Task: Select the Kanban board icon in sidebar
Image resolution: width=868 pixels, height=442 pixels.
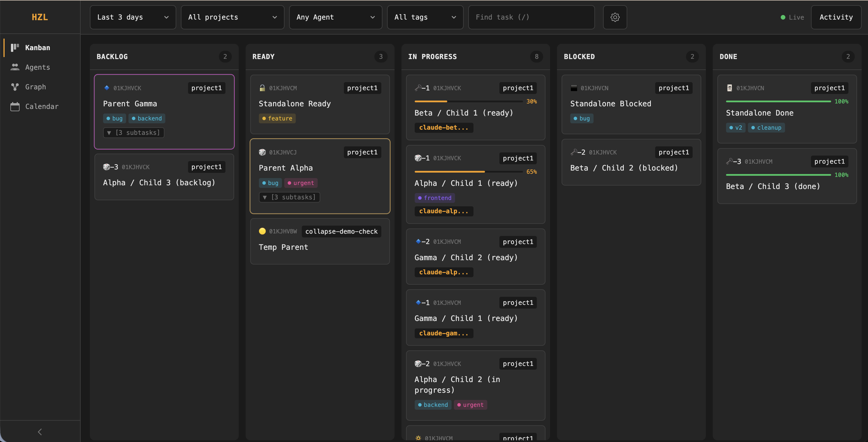Action: click(14, 48)
